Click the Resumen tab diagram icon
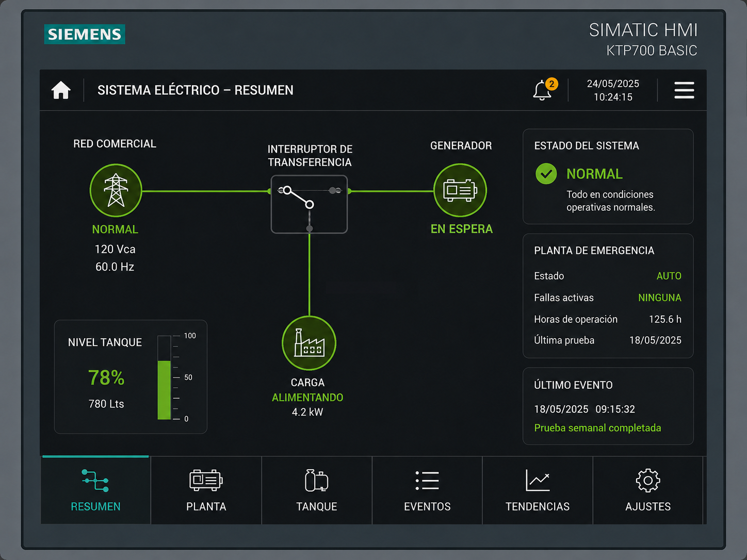This screenshot has height=560, width=747. pyautogui.click(x=95, y=481)
